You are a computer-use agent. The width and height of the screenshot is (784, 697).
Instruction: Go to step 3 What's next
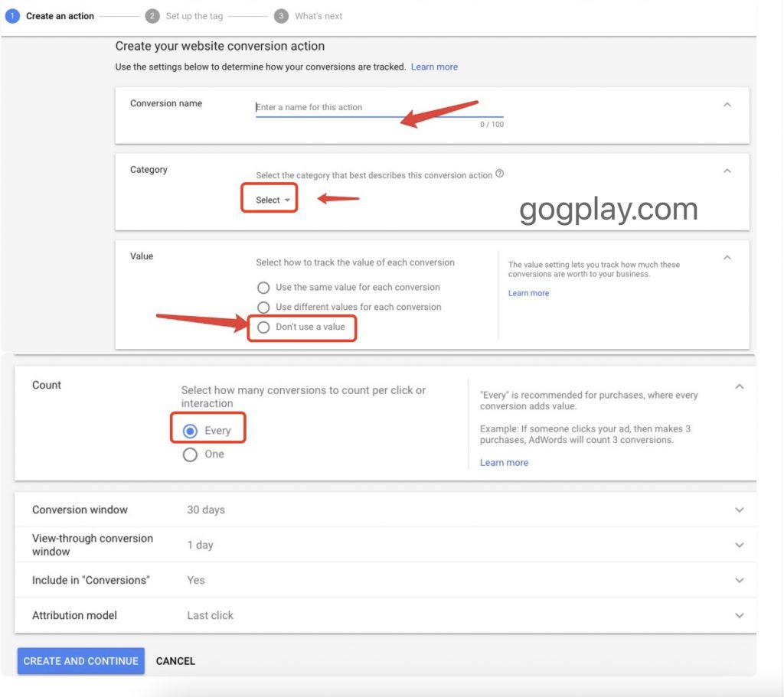pos(309,16)
